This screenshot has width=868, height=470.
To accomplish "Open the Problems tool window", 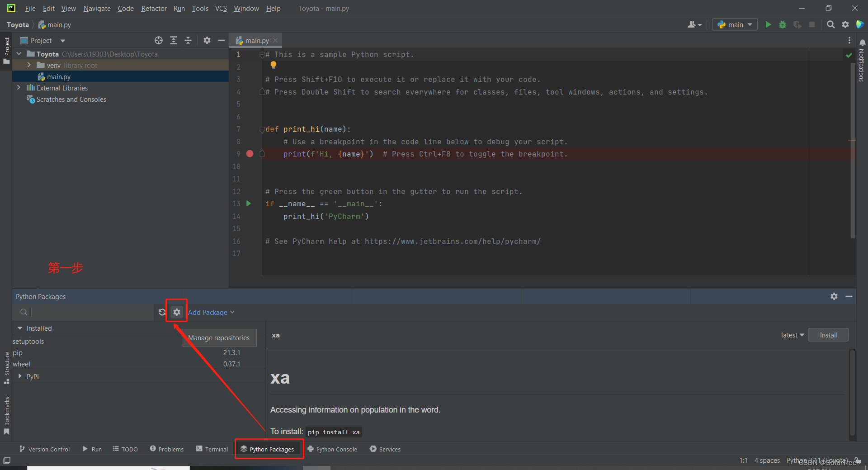I will 166,449.
